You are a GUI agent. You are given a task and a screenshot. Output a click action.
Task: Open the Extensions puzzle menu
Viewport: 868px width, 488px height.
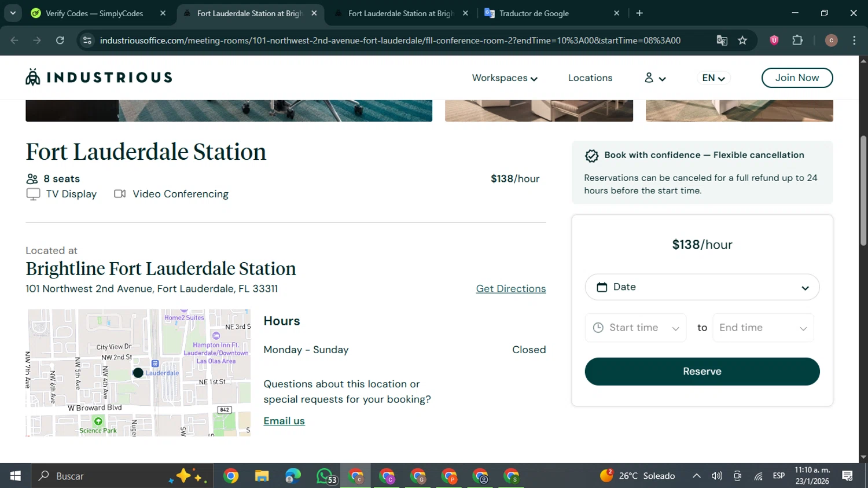coord(797,40)
